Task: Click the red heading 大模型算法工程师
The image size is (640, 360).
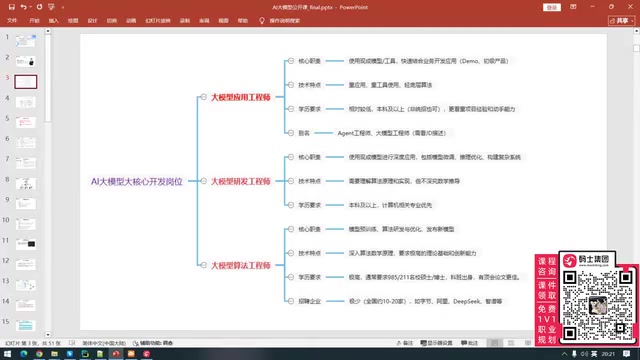Action: (240, 265)
